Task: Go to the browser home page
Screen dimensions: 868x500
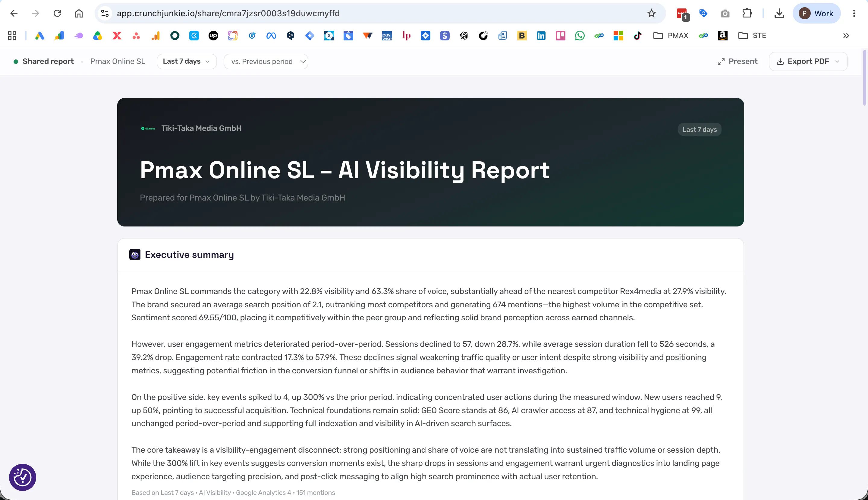Action: pos(79,13)
